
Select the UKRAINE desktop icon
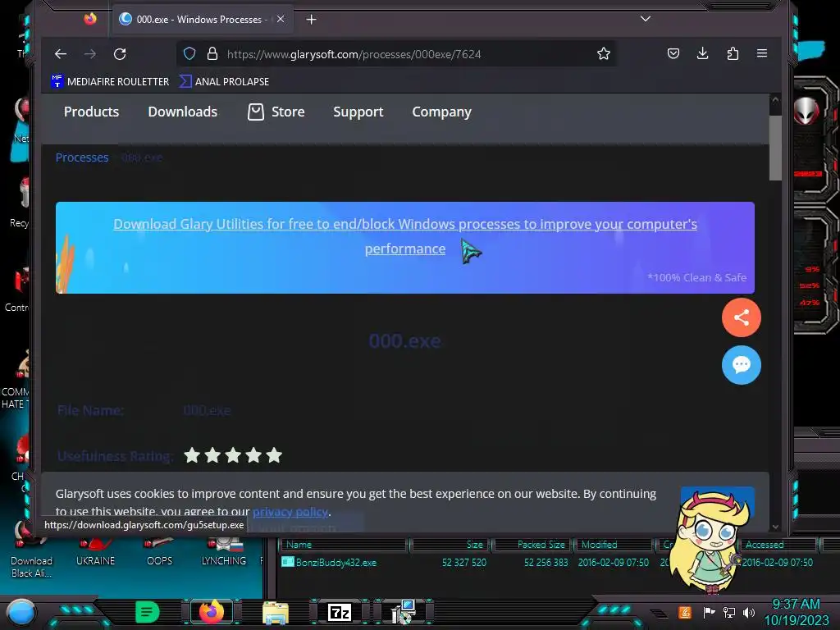point(95,552)
